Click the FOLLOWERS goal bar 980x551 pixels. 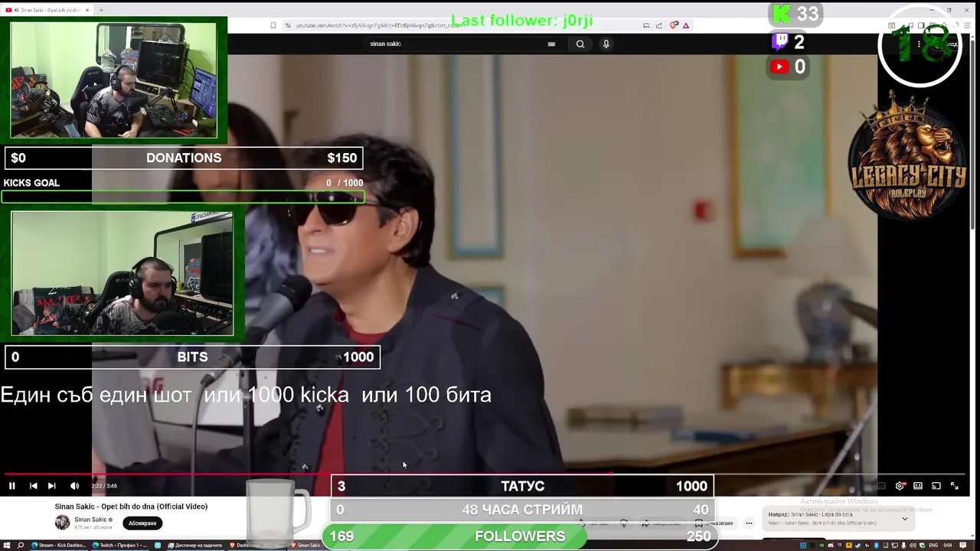click(521, 536)
